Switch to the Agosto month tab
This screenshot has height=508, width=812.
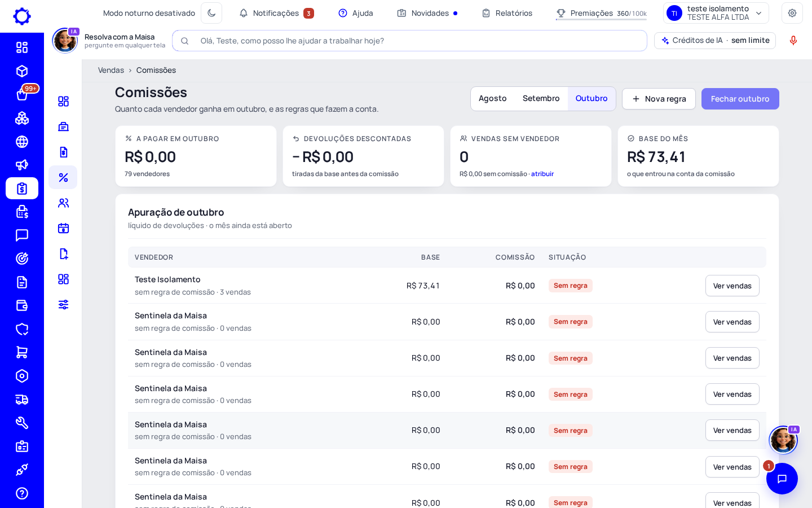(x=493, y=99)
